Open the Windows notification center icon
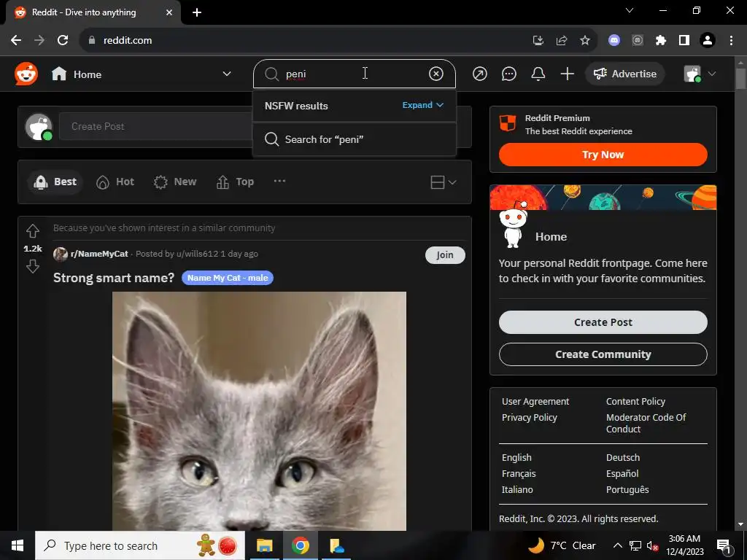Viewport: 747px width, 560px height. 724,545
